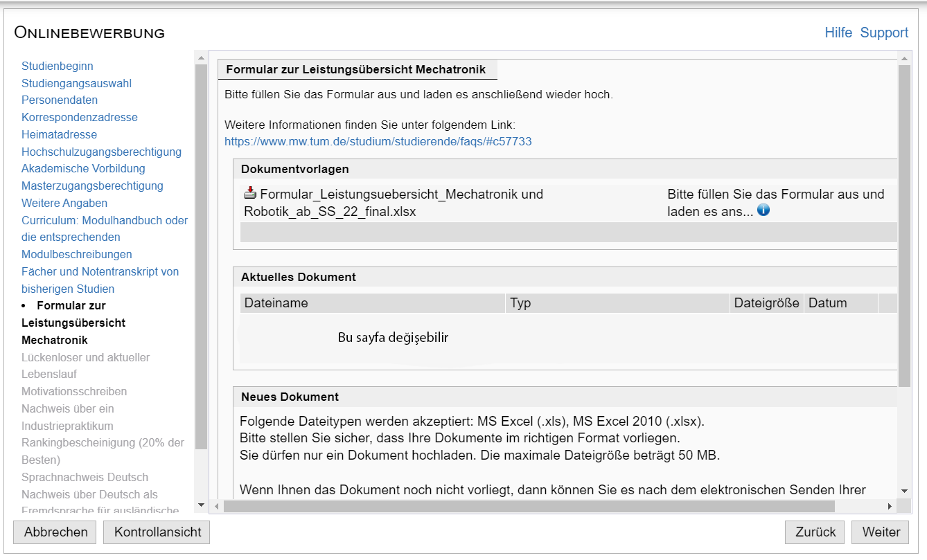Select Hochschulzugangsberechtigung in the sidebar
The width and height of the screenshot is (927, 560).
coord(101,152)
